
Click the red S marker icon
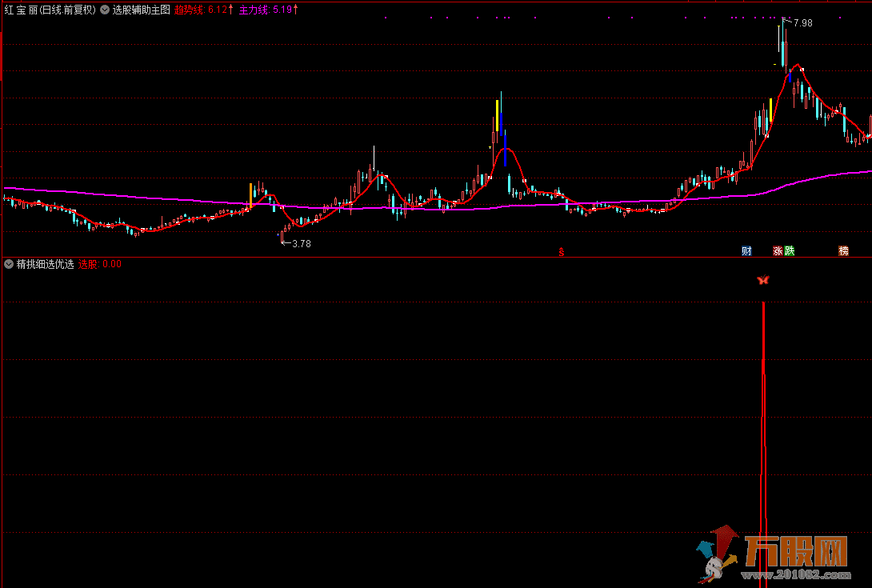[562, 251]
